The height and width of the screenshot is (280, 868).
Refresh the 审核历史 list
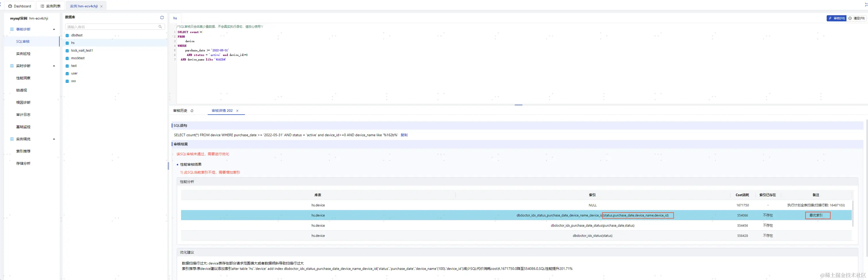[192, 111]
